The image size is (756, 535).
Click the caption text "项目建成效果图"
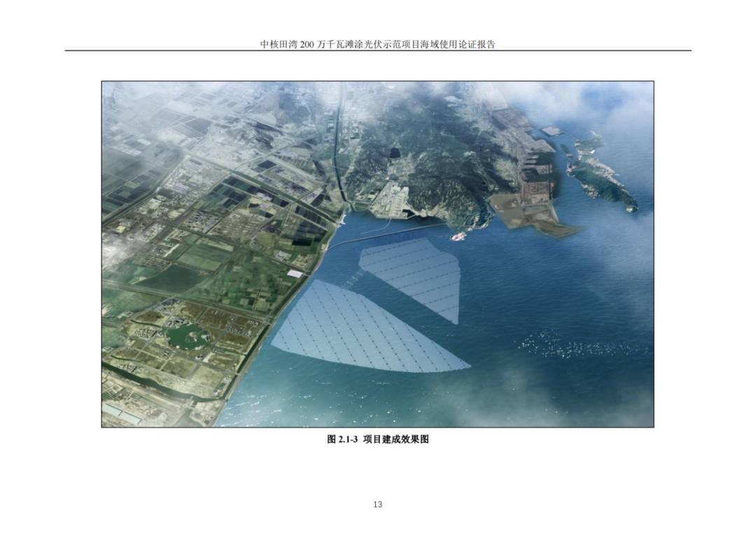pos(395,440)
